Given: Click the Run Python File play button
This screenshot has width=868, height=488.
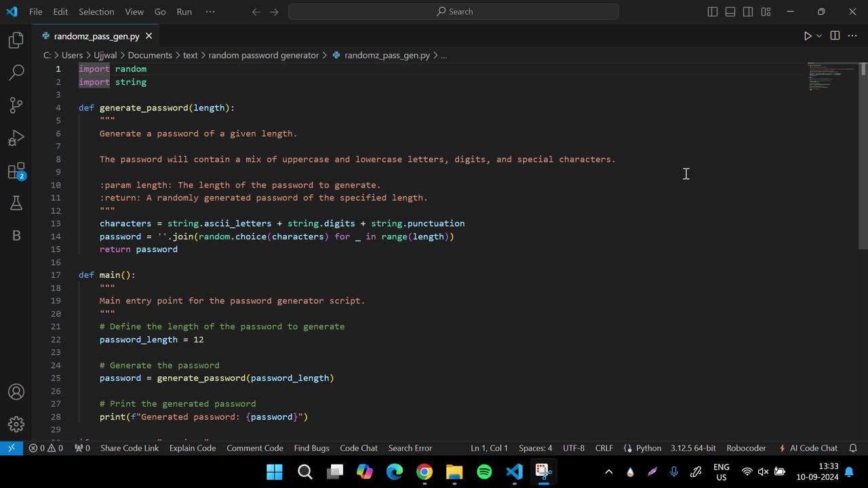Looking at the screenshot, I should (807, 36).
